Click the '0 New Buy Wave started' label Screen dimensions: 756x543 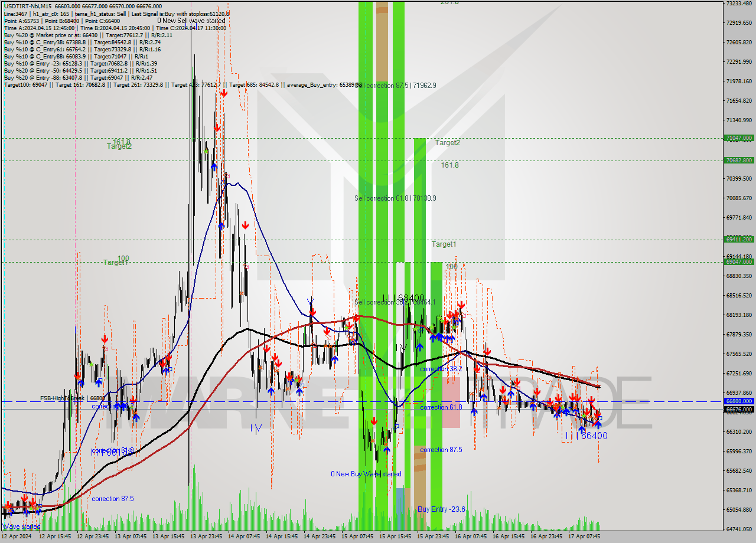pos(366,474)
